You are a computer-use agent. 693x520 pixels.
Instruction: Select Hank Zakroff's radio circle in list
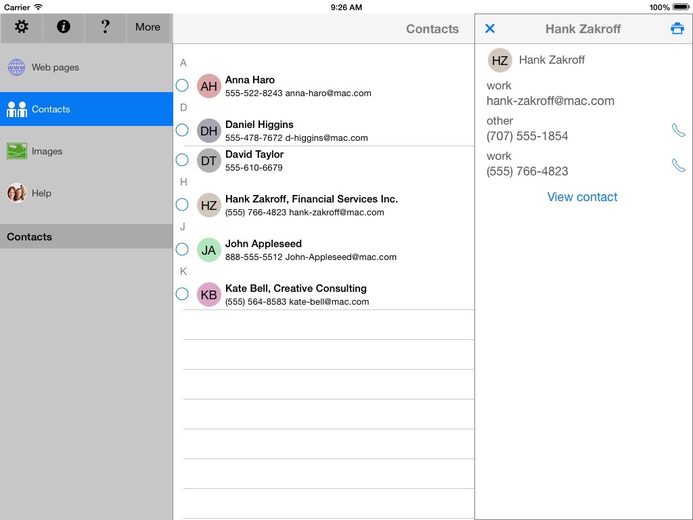[182, 205]
